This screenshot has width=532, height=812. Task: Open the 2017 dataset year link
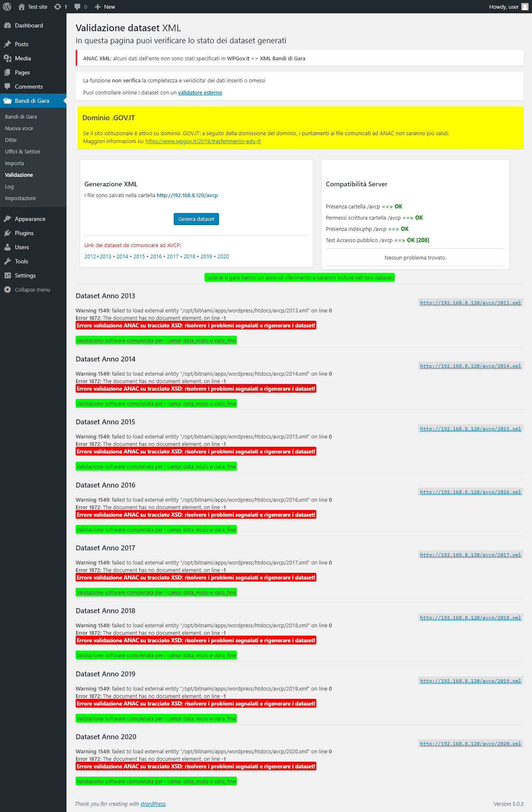tap(172, 257)
